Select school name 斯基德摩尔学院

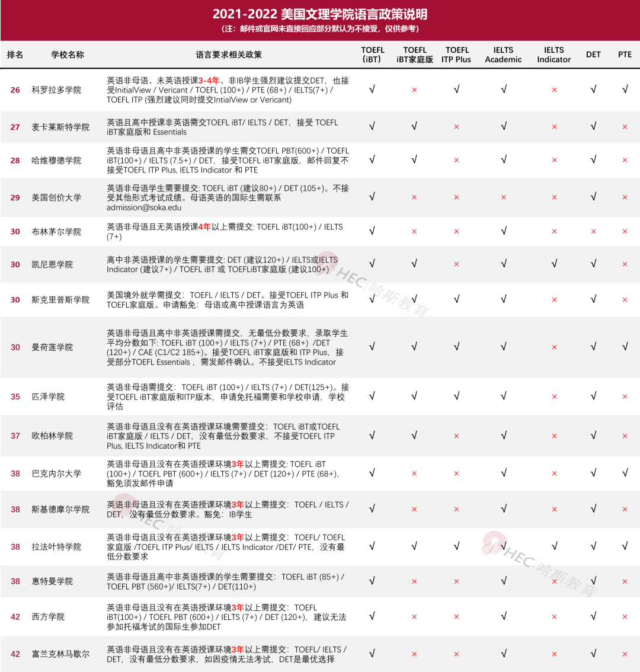[60, 509]
